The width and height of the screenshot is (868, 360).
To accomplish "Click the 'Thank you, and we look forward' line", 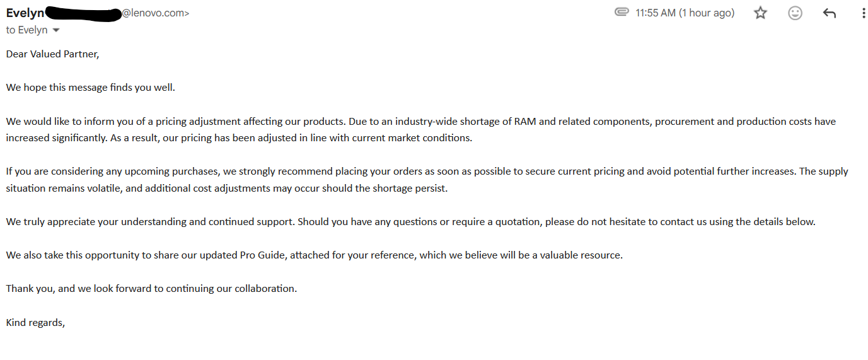I will click(x=151, y=289).
